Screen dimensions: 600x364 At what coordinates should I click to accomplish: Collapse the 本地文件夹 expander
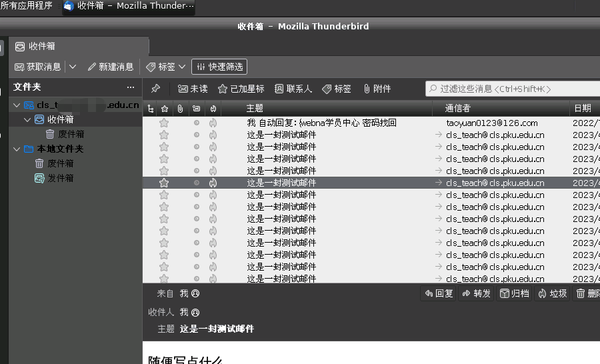tap(17, 149)
